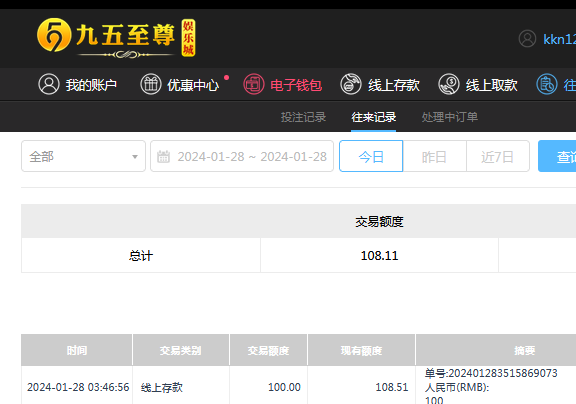Click the dropdown arrow next to 全部
Screen dimensions: 576x404
tap(135, 157)
